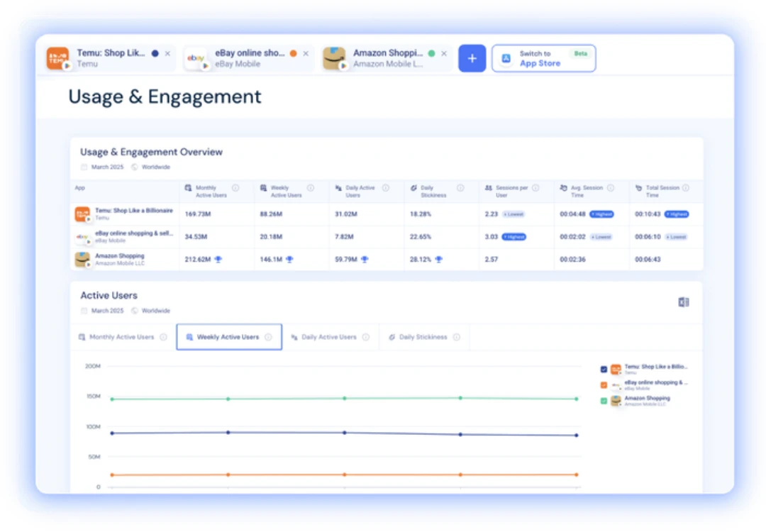Click Highest badge beside 00:04:48
Screen dimensions: 766x532
[x=601, y=214]
